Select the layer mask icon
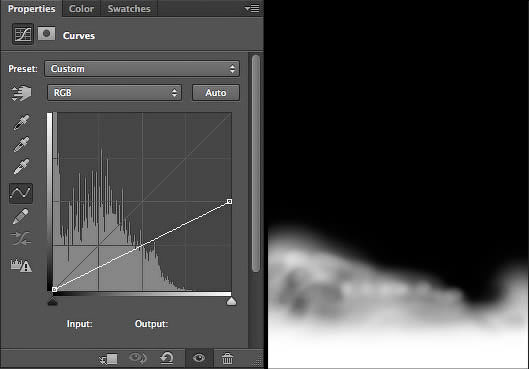The height and width of the screenshot is (369, 529). (x=47, y=34)
